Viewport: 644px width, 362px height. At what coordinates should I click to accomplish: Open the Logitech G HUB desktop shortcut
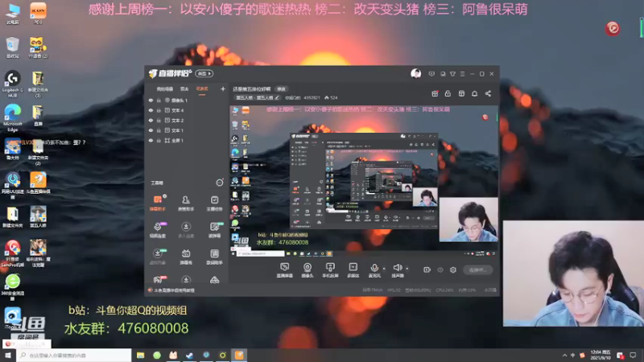[x=13, y=84]
